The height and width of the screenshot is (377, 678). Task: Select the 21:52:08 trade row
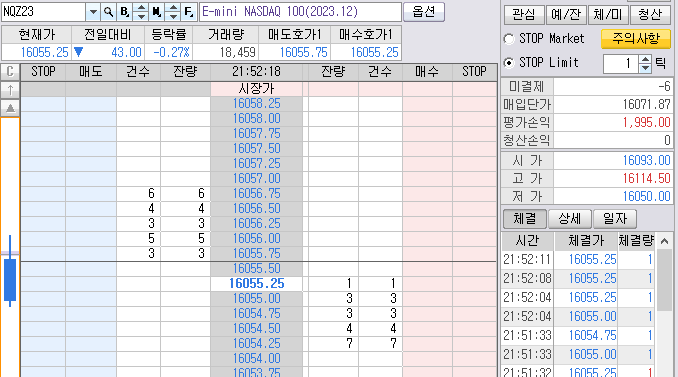(578, 278)
